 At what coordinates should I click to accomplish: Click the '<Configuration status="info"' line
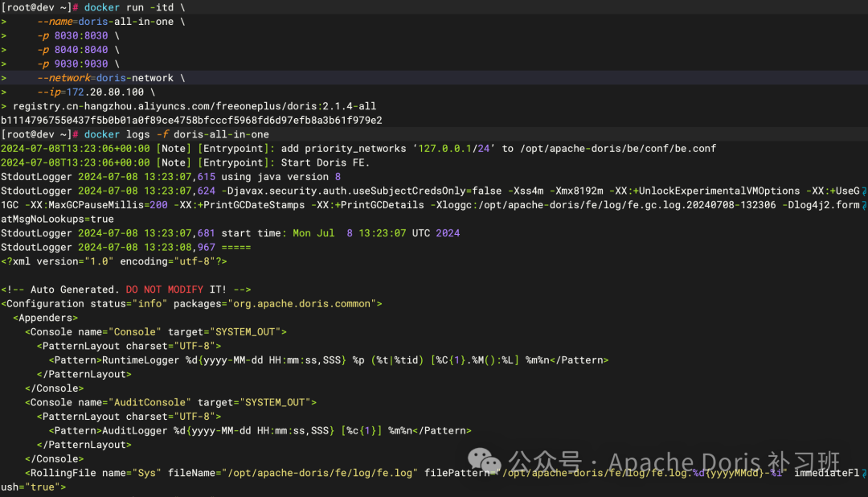coord(191,304)
